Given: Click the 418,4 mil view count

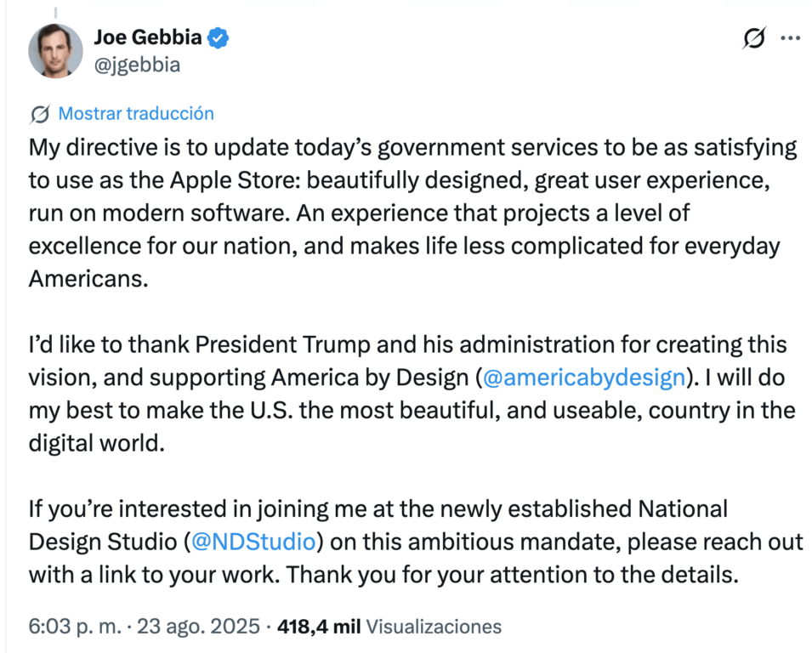Looking at the screenshot, I should 319,626.
